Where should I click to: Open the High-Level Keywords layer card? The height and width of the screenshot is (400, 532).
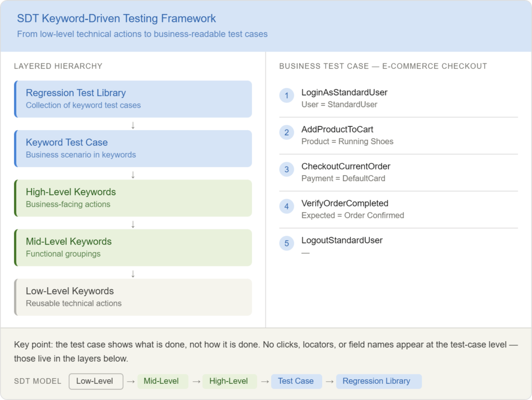(134, 198)
